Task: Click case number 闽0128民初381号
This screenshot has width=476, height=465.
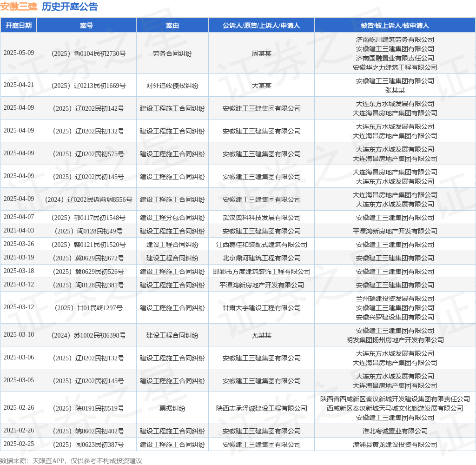Action: 88,285
